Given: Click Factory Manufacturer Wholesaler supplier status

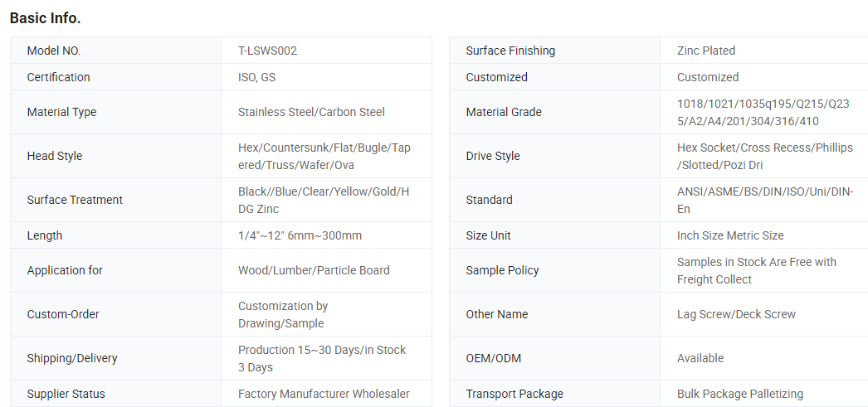Looking at the screenshot, I should click(x=324, y=394).
